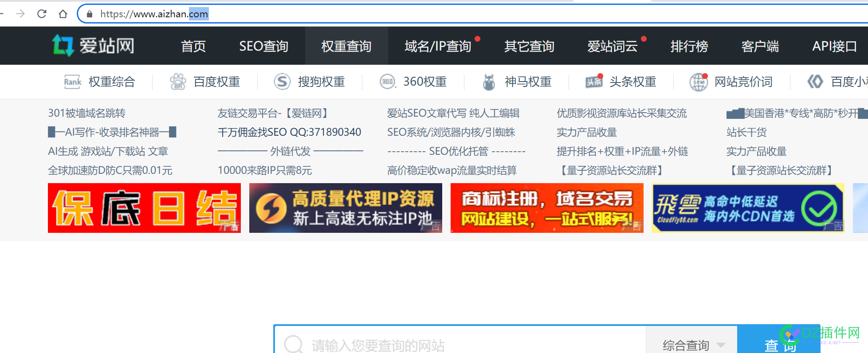Select 网站竞价词 sub-navigation link
This screenshot has width=868, height=353.
(744, 82)
